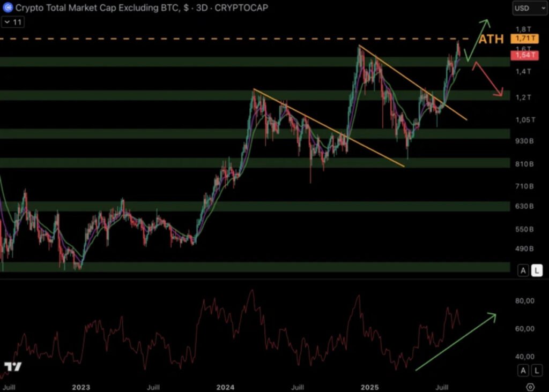Click the orange 1,71T price label

point(523,39)
